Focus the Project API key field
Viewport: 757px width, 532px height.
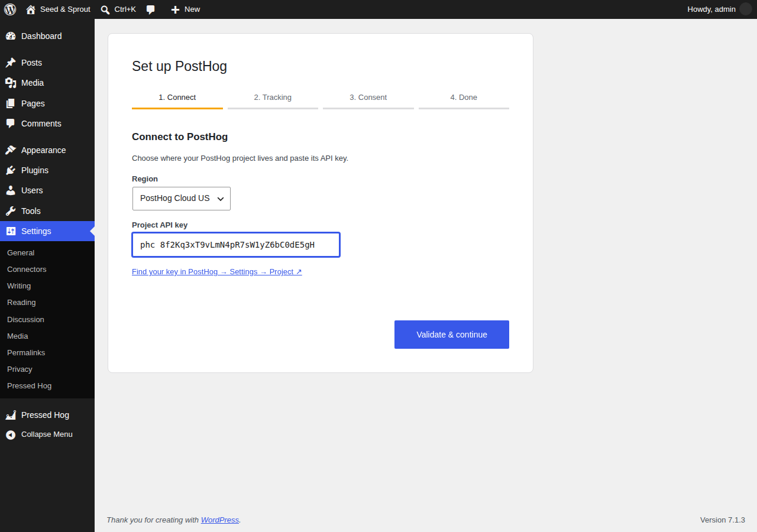click(236, 245)
